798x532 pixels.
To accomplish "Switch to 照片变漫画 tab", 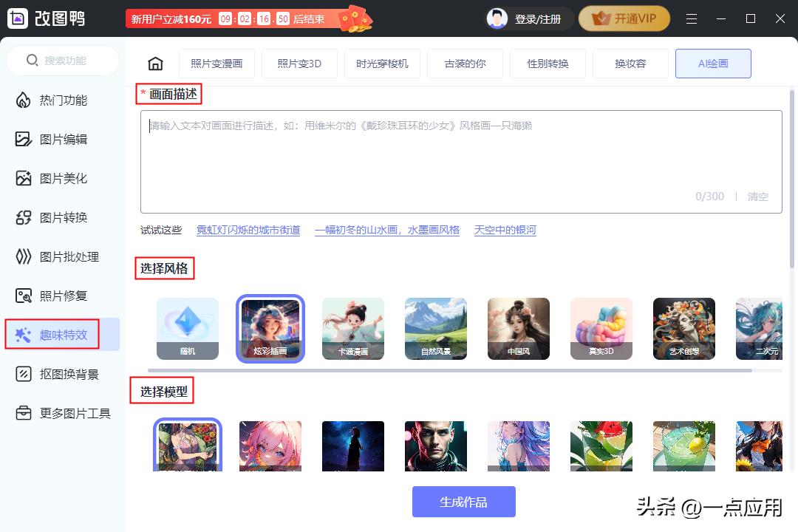I will click(216, 64).
